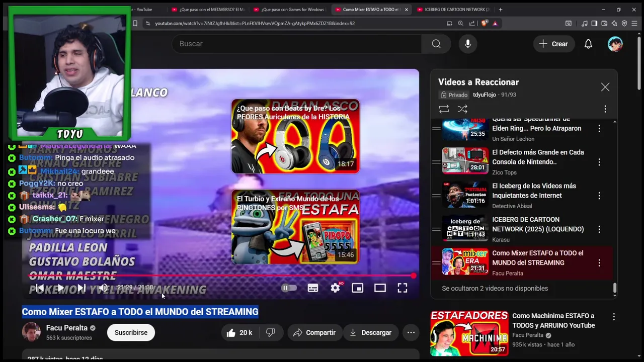Open options for Machinima recommended video
This screenshot has height=362, width=644.
[x=614, y=317]
